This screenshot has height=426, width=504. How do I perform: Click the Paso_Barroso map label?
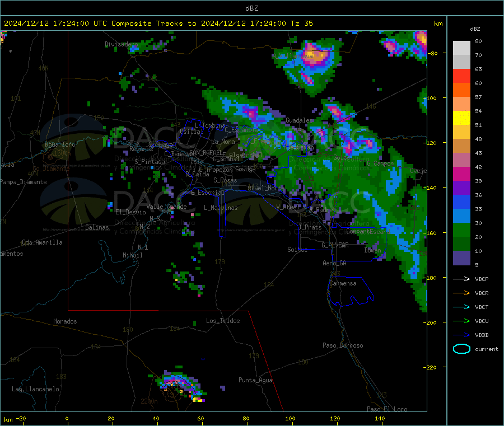point(343,345)
